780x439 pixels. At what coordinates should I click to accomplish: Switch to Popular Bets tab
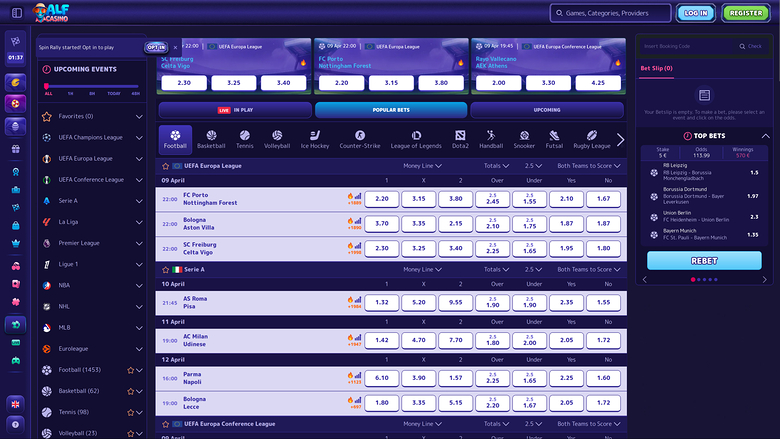click(x=391, y=110)
